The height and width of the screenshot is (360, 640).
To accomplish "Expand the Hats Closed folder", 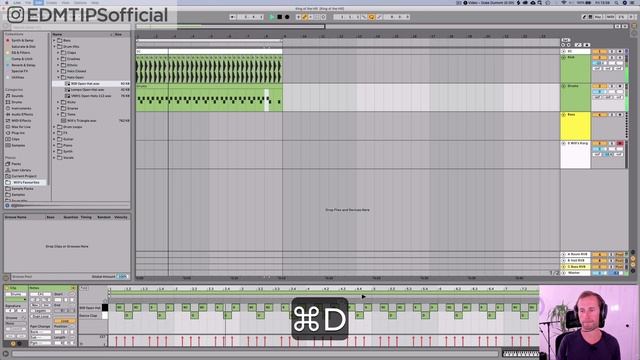I will (x=58, y=71).
